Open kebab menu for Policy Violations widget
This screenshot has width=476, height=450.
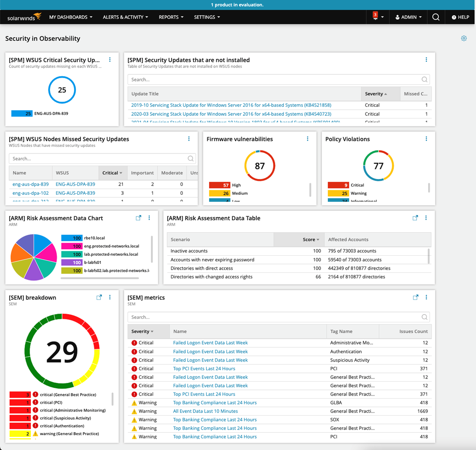pyautogui.click(x=426, y=139)
